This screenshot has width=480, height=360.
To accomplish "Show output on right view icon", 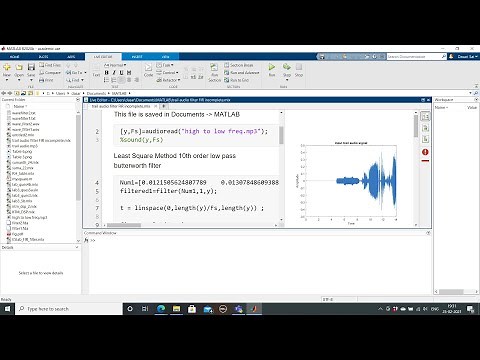I will (425, 117).
